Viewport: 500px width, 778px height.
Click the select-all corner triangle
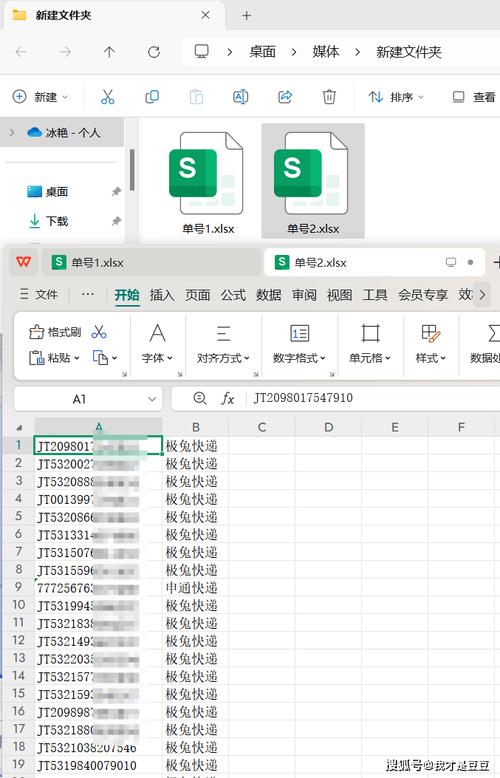(x=19, y=427)
